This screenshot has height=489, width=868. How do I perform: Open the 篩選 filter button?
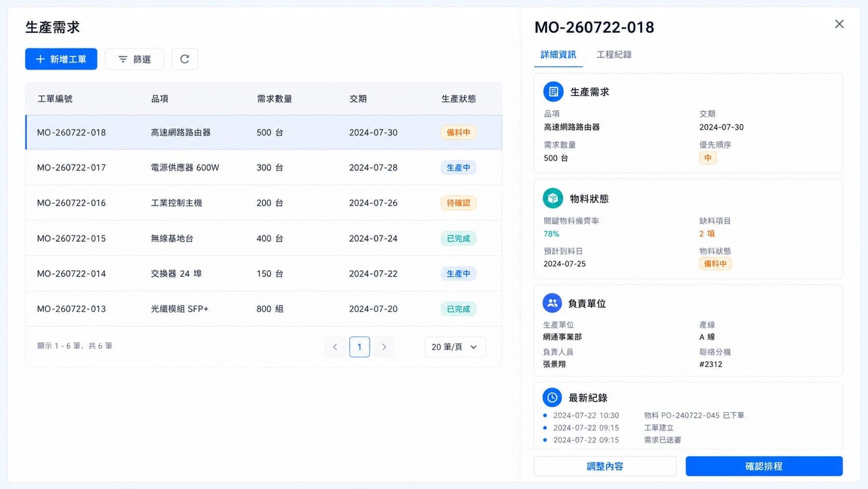point(134,59)
